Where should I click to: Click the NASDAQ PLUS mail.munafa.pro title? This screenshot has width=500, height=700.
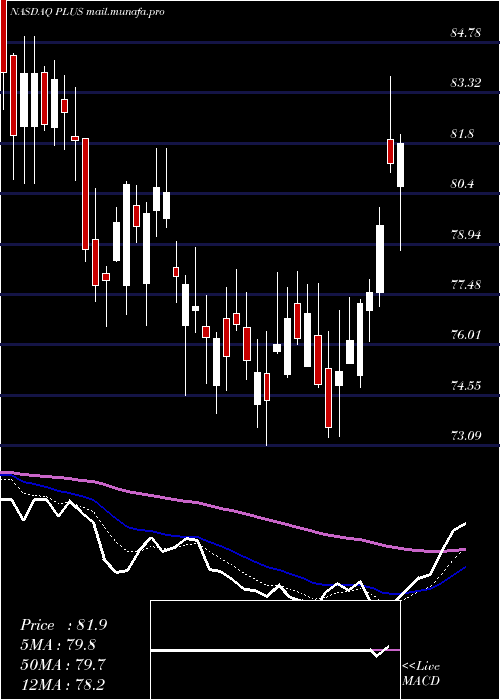pos(87,12)
